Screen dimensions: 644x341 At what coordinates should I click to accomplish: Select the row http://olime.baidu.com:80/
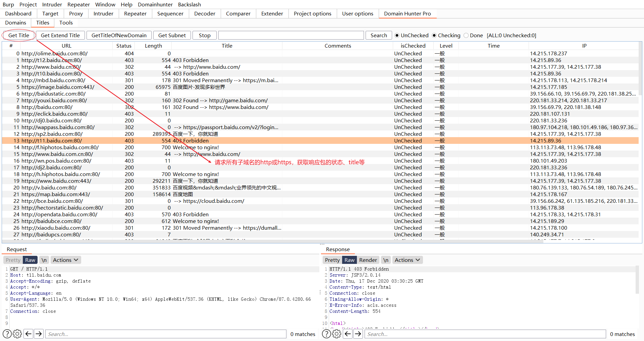click(320, 53)
